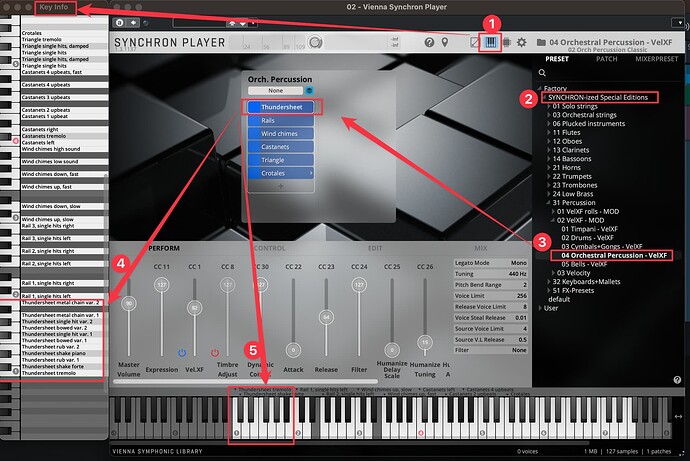
Task: Switch to the MIXERPRESET tab
Action: (657, 59)
